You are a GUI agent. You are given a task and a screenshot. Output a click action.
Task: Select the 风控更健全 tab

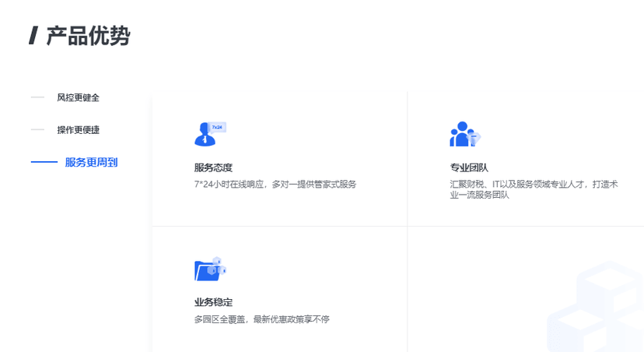78,98
